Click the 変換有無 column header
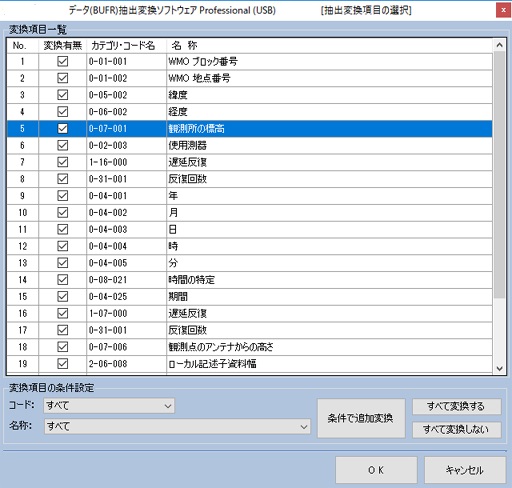The width and height of the screenshot is (512, 488). [63, 45]
